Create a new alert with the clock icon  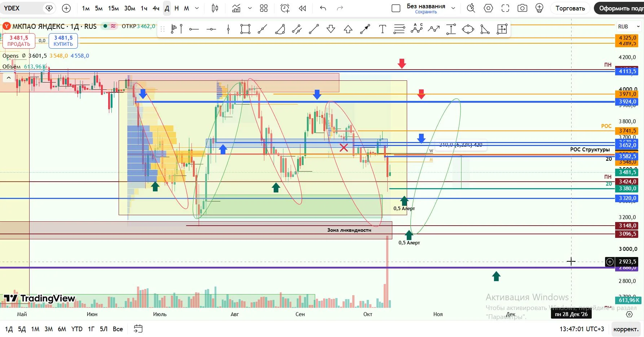285,8
